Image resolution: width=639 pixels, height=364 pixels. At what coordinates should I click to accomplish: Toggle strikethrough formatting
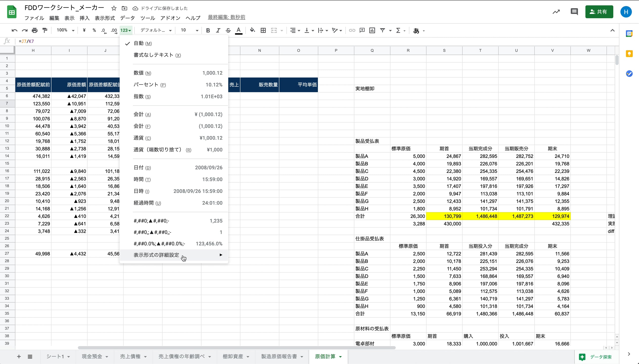(228, 30)
